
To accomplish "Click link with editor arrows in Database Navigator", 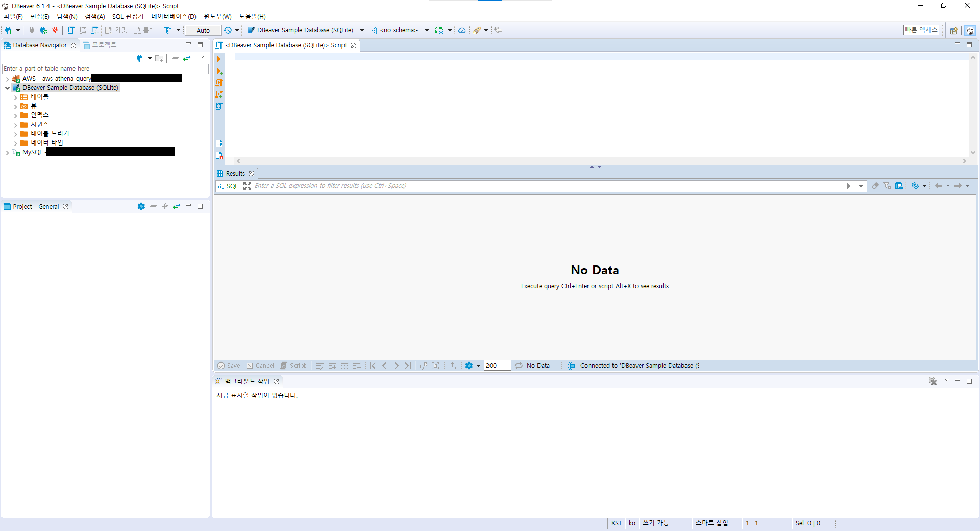I will (187, 58).
